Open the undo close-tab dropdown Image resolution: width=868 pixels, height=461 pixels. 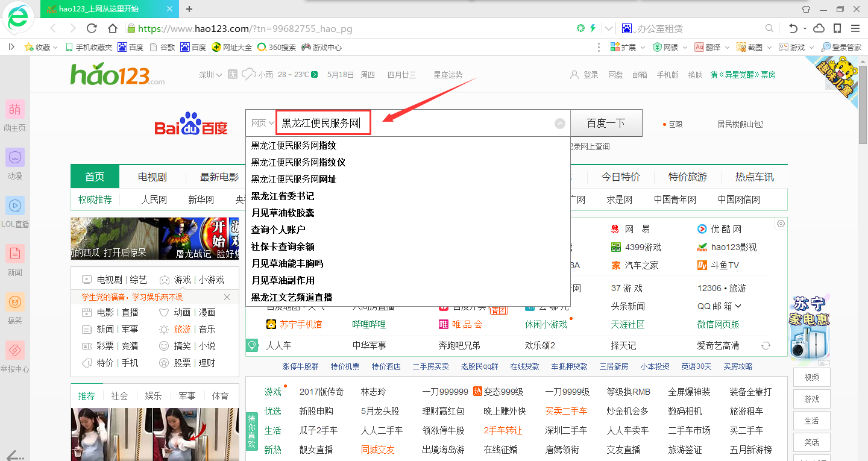tap(804, 28)
